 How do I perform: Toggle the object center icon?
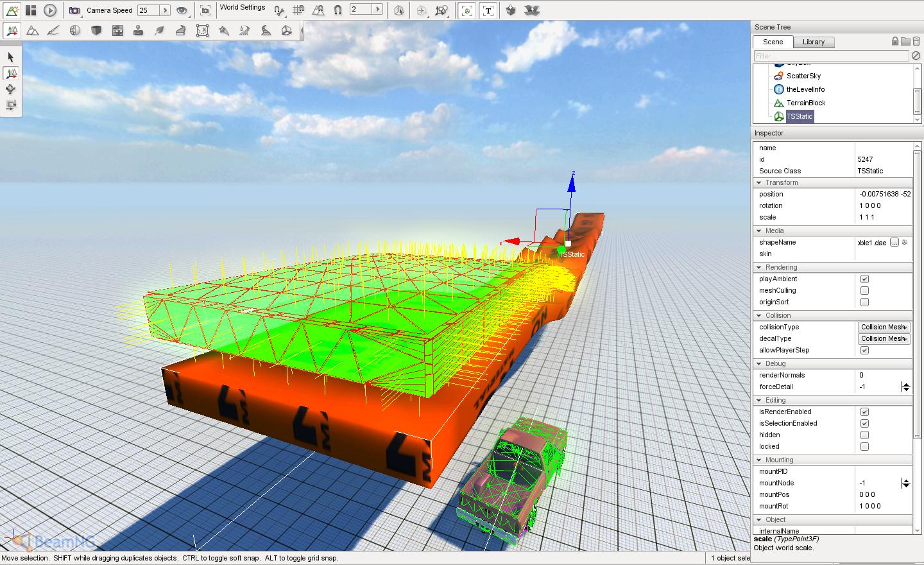point(422,10)
